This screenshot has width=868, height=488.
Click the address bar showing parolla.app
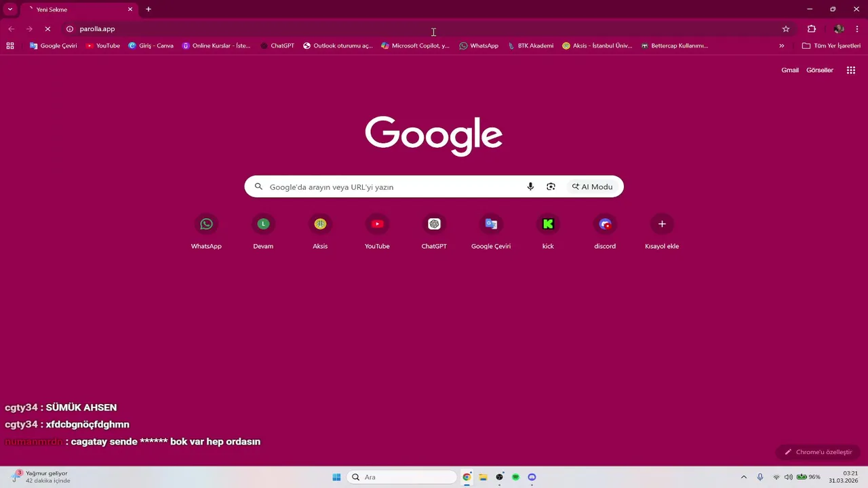click(427, 29)
